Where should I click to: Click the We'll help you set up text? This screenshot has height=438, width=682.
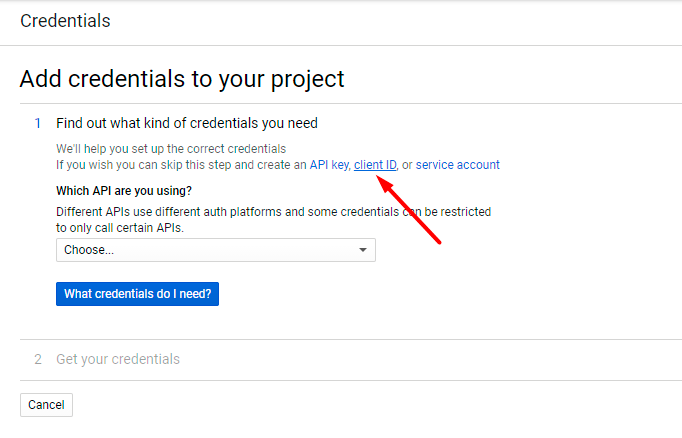click(170, 149)
